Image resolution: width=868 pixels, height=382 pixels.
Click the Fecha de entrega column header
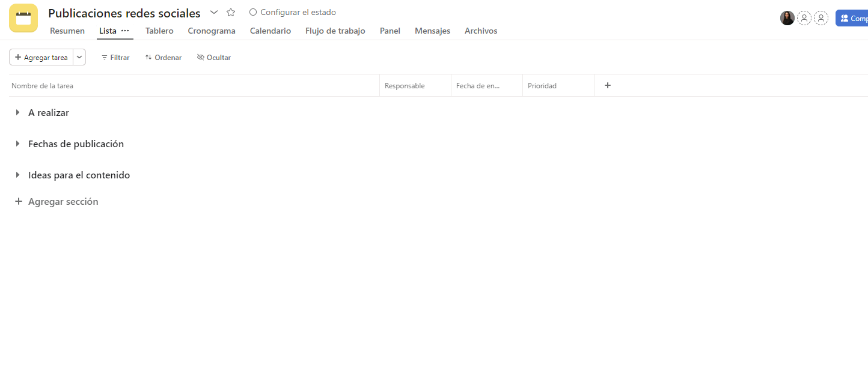coord(487,86)
